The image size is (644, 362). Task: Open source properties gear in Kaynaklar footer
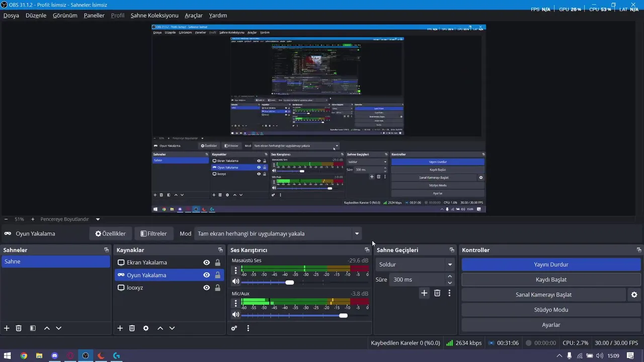[146, 328]
